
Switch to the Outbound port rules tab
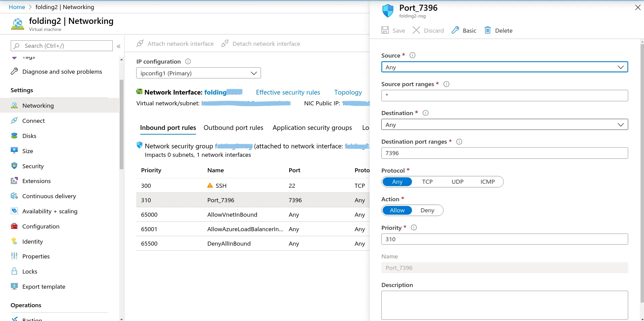point(233,128)
